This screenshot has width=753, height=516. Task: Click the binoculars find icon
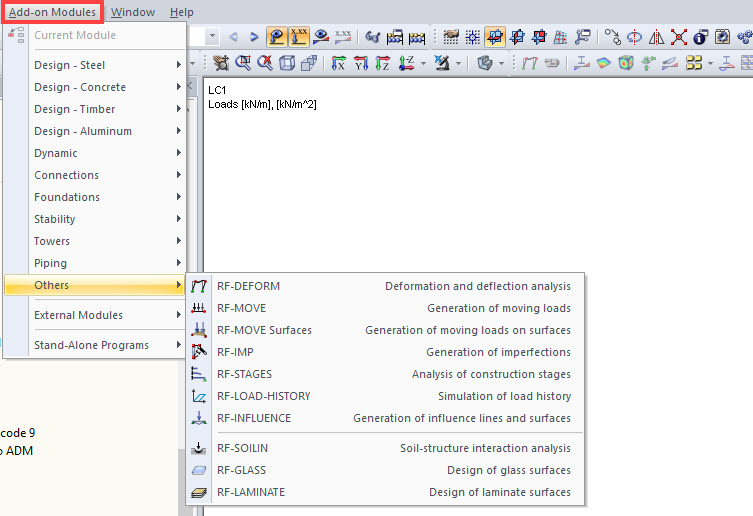[x=372, y=37]
